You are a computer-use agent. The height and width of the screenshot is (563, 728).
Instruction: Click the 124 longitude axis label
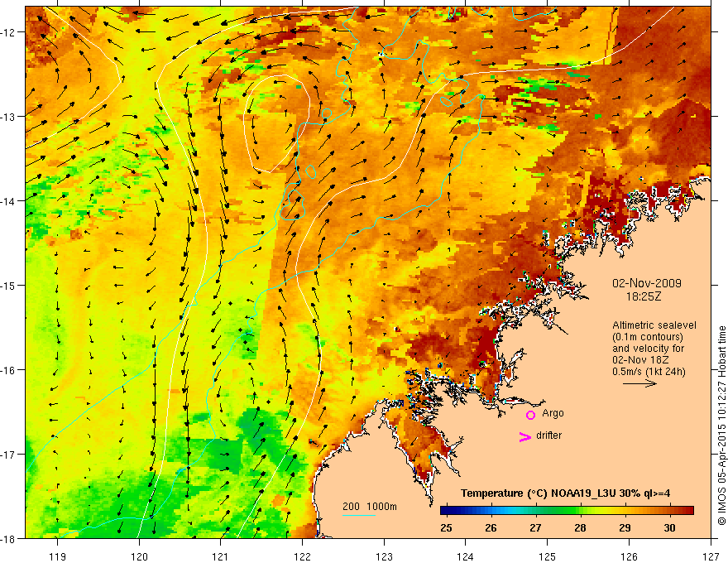click(466, 556)
